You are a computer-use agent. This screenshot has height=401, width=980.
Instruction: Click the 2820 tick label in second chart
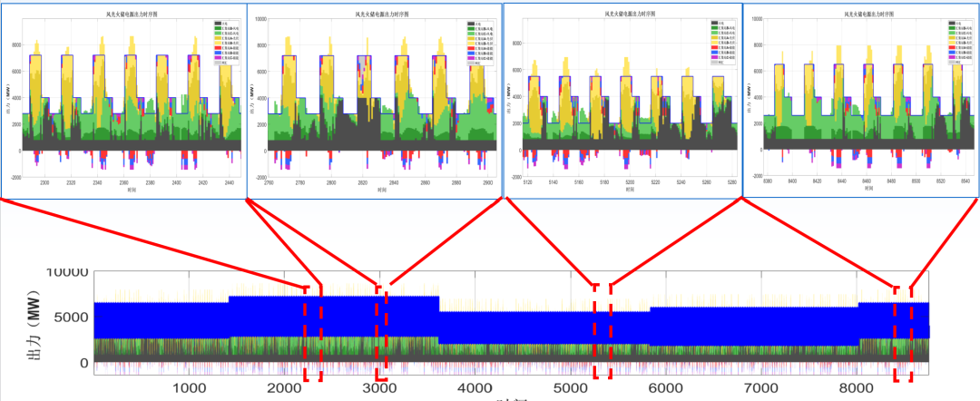362,182
